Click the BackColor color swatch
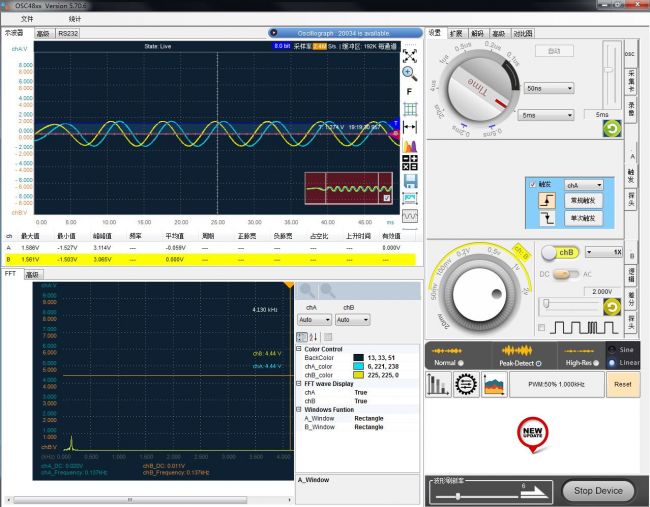Screen dimensions: 650x507 click(x=358, y=357)
